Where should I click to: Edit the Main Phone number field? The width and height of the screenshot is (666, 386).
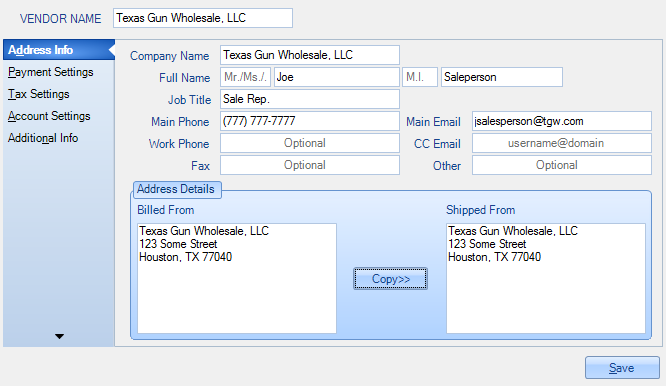[x=310, y=121]
